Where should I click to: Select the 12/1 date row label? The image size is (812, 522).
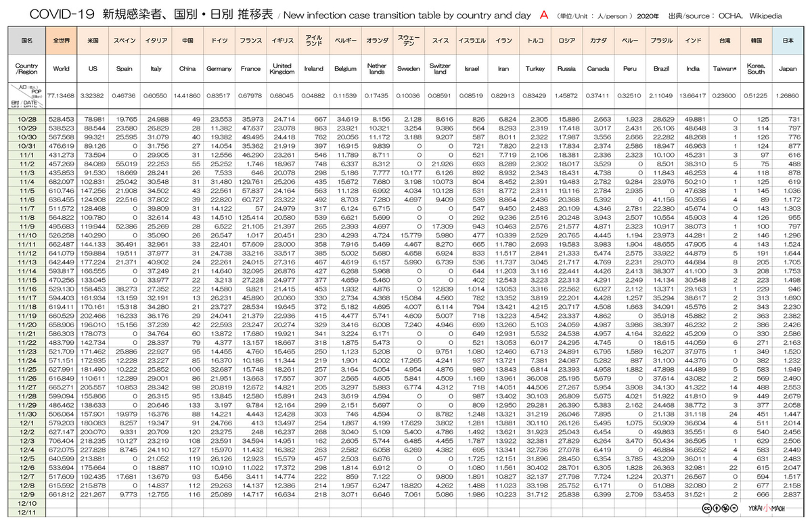tap(27, 422)
